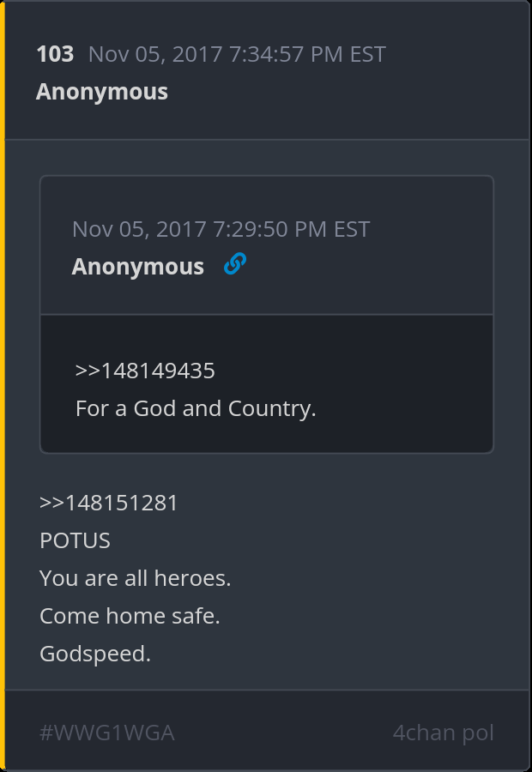The height and width of the screenshot is (772, 532).
Task: Select the quoted post's 7:29:50 PM timestamp
Action: (221, 229)
